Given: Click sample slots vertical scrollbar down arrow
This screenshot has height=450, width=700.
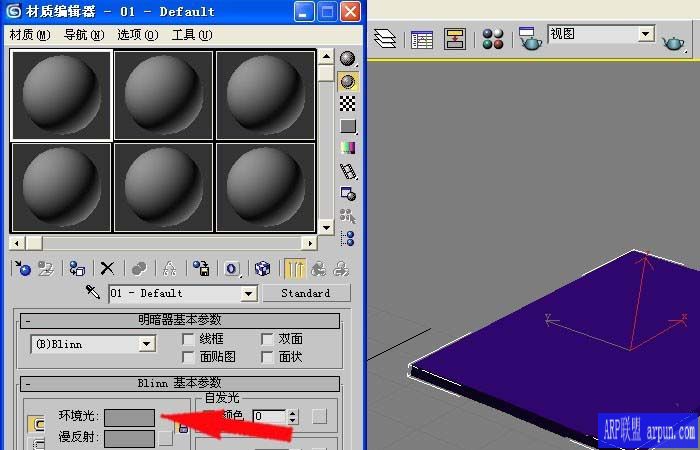Looking at the screenshot, I should pyautogui.click(x=326, y=227).
